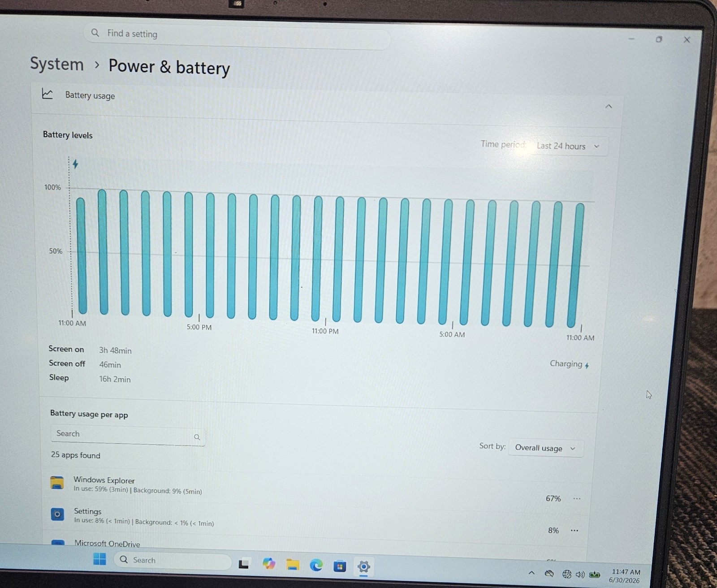The image size is (717, 588).
Task: Click the 67% usage value
Action: 553,498
